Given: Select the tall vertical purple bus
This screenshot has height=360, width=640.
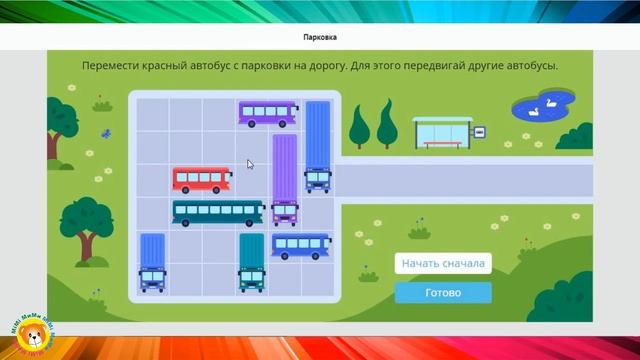Looking at the screenshot, I should 285,180.
